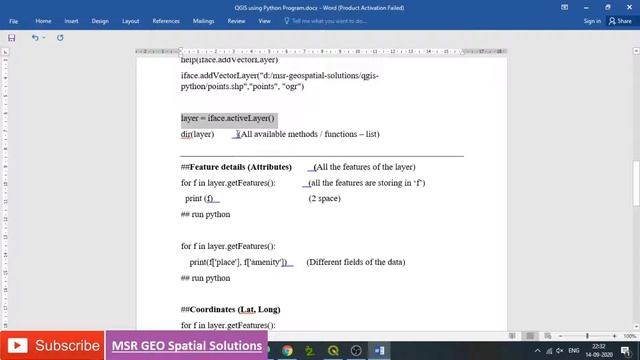The height and width of the screenshot is (360, 640).
Task: Open the View ribbon tab
Action: point(264,21)
